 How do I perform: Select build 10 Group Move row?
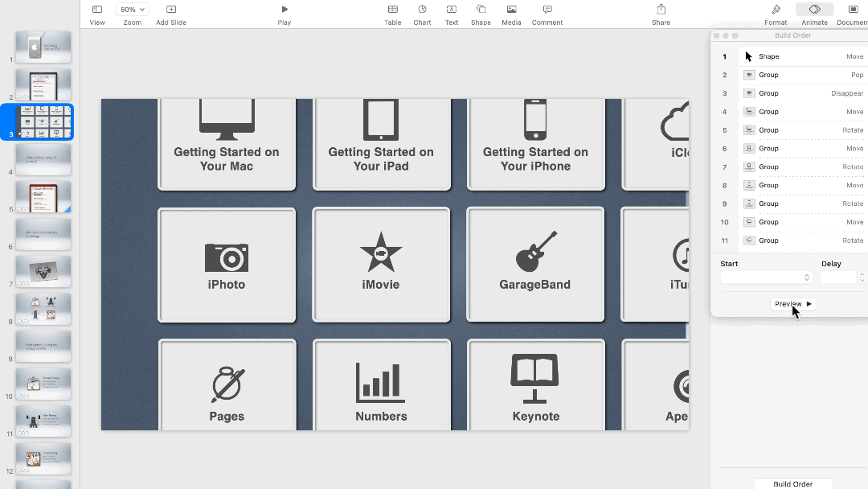[x=803, y=222]
